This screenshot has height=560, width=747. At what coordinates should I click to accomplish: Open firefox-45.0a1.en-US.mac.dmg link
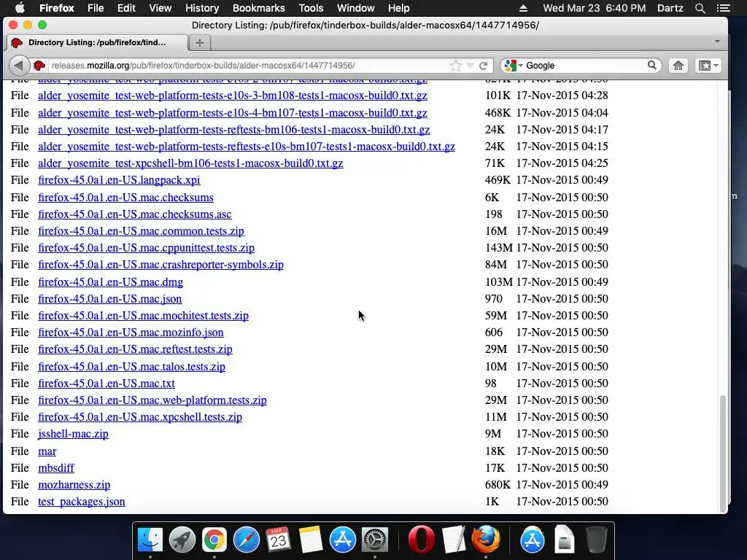[x=111, y=282]
